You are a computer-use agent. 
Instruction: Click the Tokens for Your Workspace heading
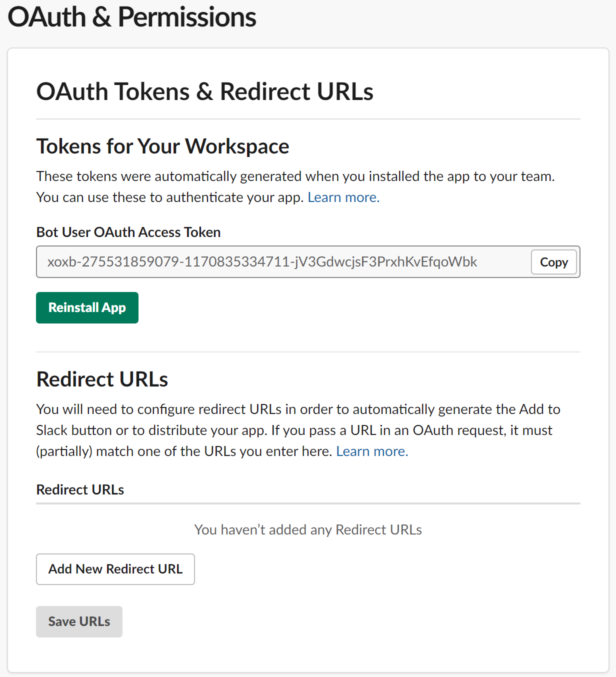click(x=163, y=146)
